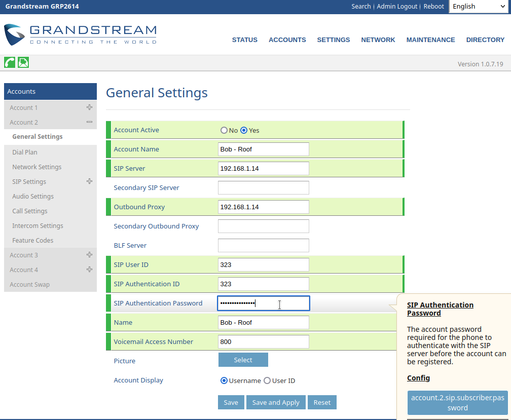The height and width of the screenshot is (420, 511).
Task: Open the NETWORK menu
Action: 378,40
